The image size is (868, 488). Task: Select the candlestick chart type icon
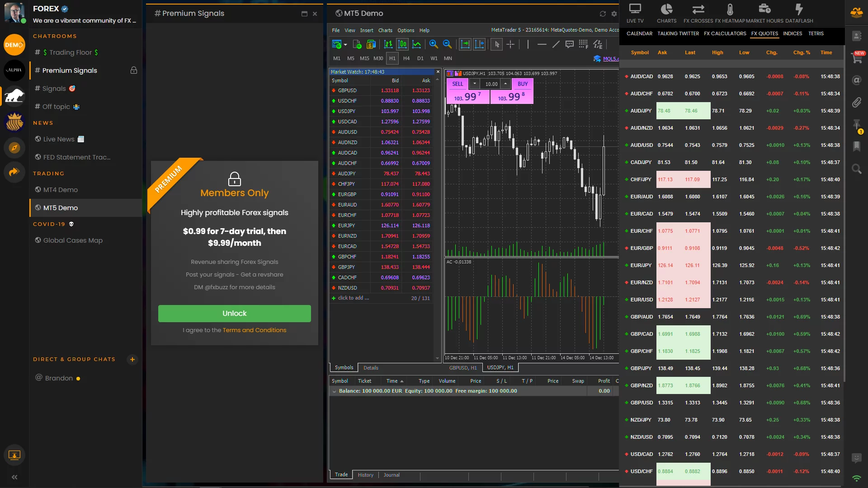pyautogui.click(x=402, y=44)
